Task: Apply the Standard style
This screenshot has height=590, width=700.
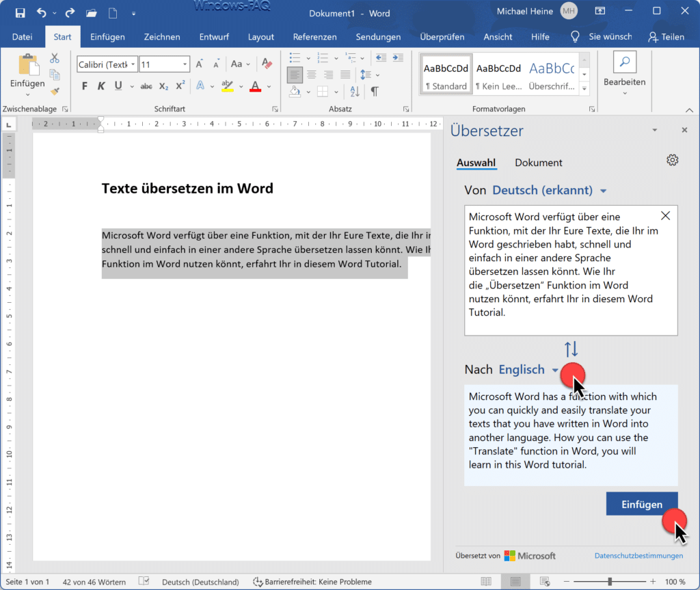Action: (446, 75)
